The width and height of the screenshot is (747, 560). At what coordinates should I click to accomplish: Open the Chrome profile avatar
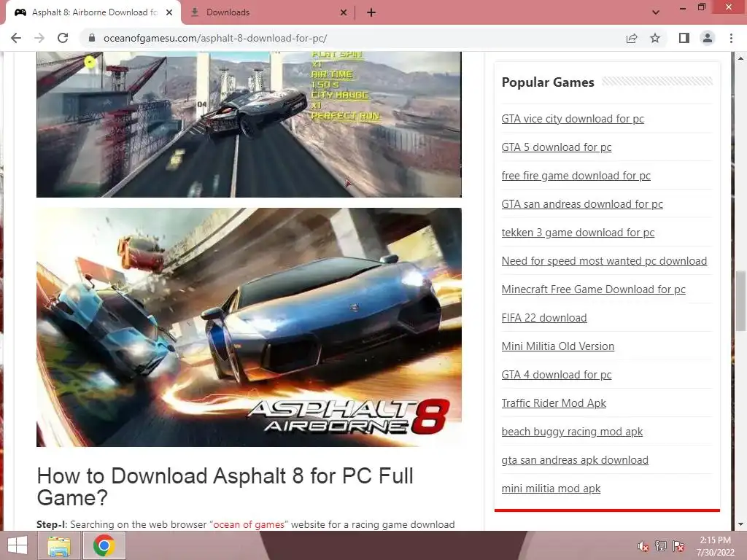click(x=708, y=38)
